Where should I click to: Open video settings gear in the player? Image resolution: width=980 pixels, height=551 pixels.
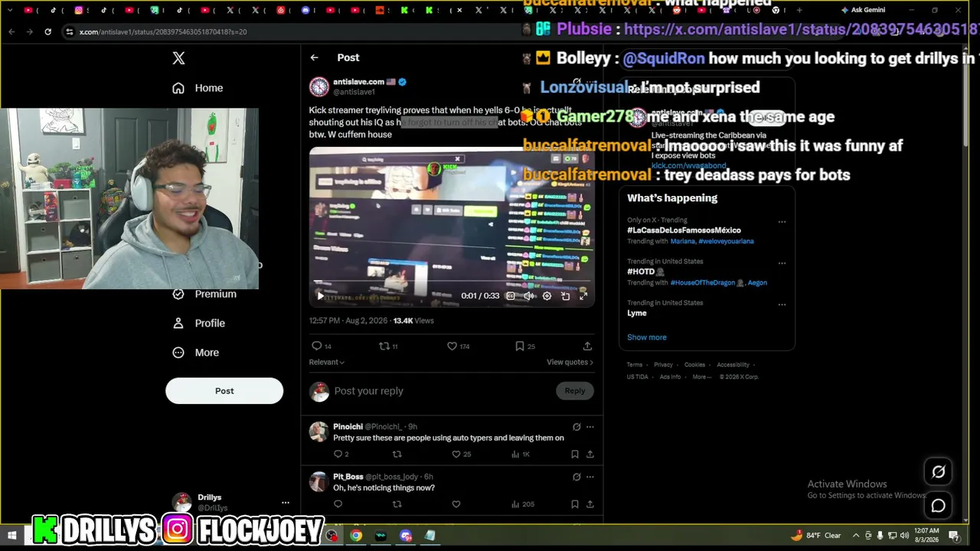[547, 296]
